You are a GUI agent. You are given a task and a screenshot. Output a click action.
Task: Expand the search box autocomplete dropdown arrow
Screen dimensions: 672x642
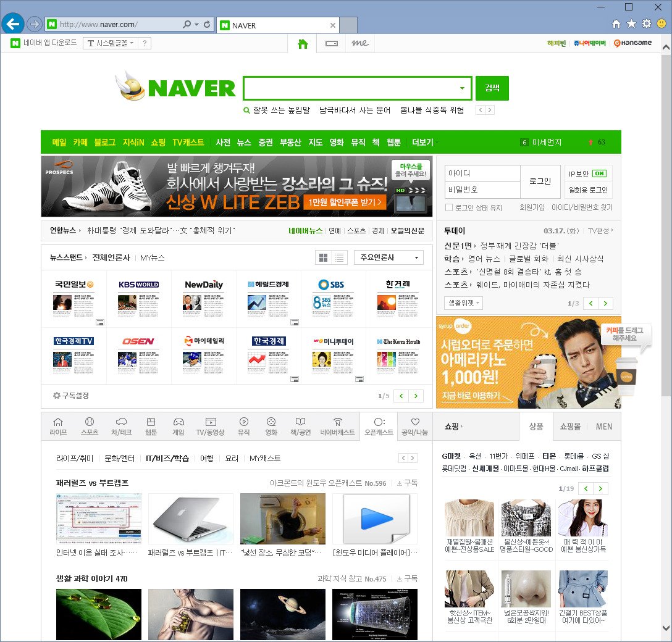point(462,88)
